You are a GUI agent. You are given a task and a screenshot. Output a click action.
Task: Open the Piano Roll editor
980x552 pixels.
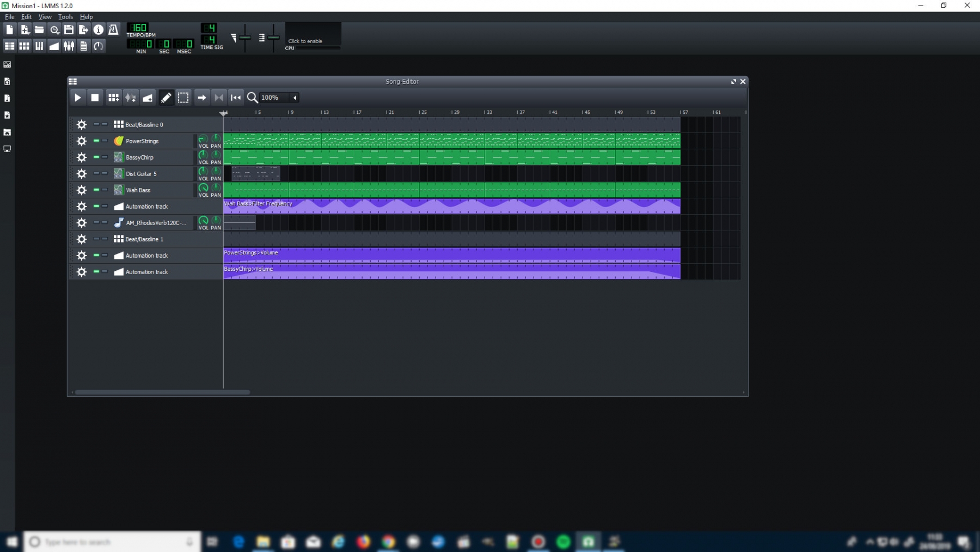pyautogui.click(x=39, y=46)
